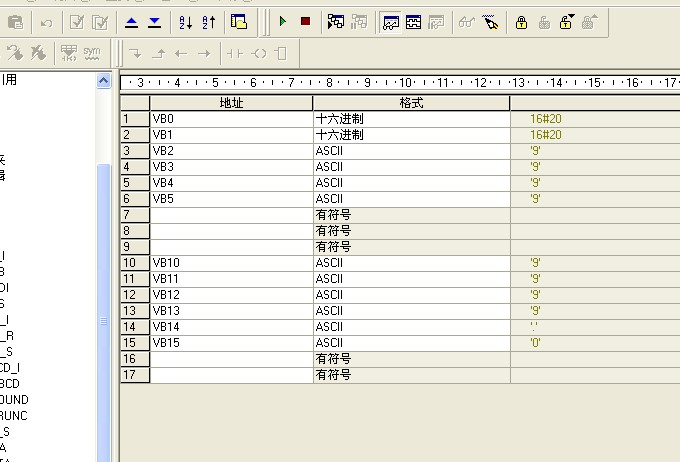680x462 pixels.
Task: Click the grayed Unforce open-padlock icon
Action: point(544,22)
